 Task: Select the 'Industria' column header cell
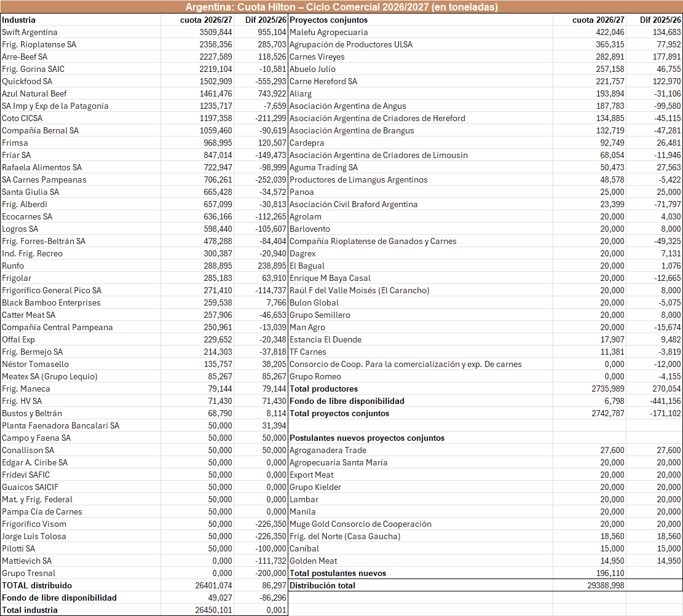point(81,20)
